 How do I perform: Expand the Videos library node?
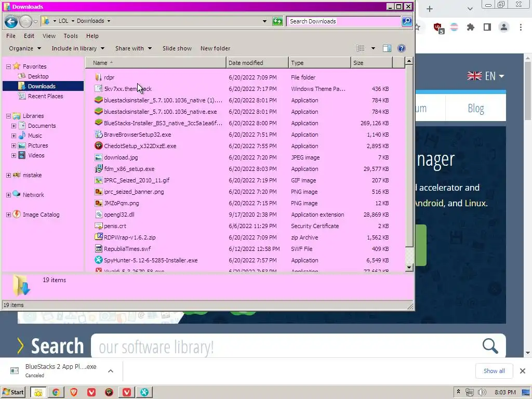[14, 155]
